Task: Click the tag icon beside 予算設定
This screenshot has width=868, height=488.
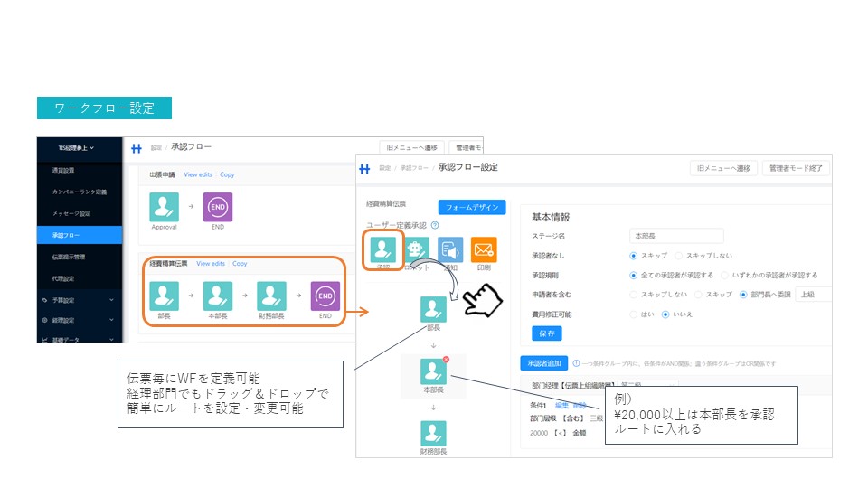Action: (45, 300)
